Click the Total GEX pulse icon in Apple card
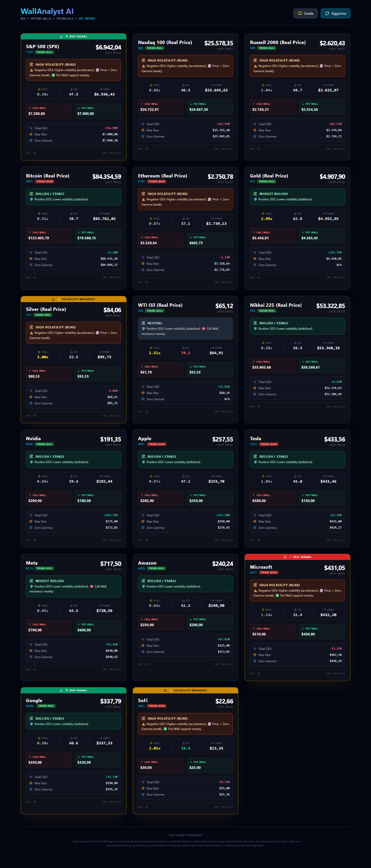Viewport: 371px width, 868px height. [x=143, y=515]
